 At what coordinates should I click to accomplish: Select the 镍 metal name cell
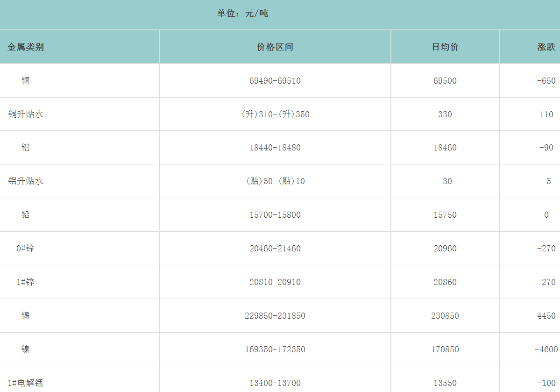(26, 349)
